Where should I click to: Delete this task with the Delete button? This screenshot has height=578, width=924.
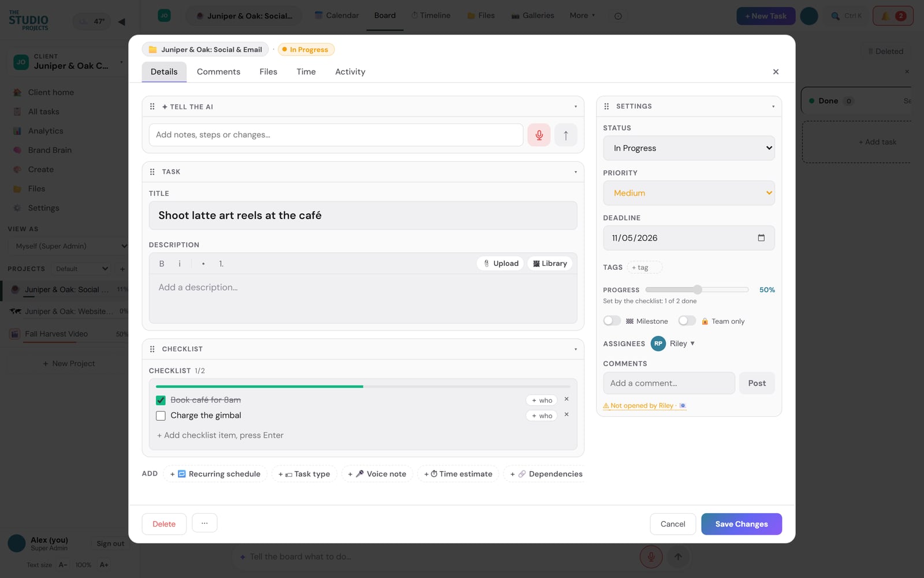coord(164,524)
